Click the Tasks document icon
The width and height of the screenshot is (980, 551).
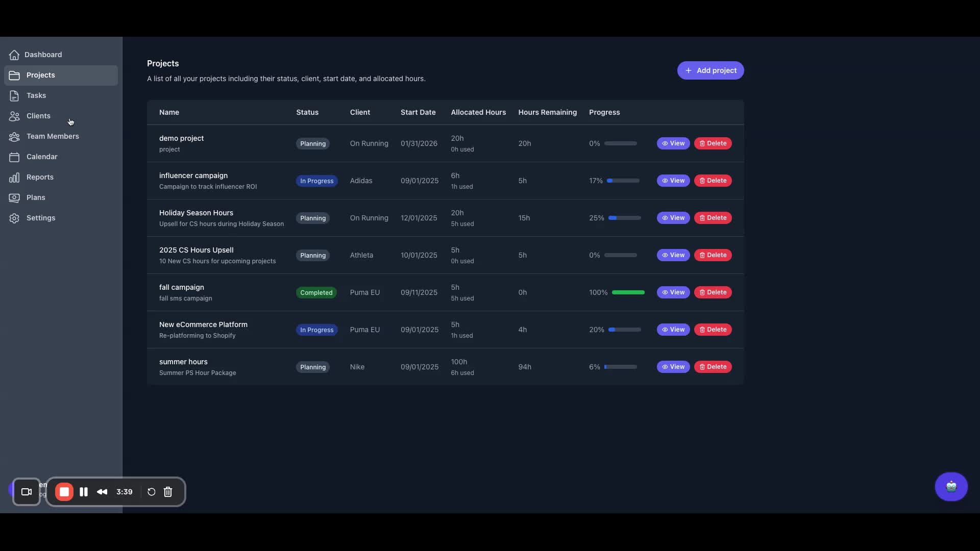point(14,95)
